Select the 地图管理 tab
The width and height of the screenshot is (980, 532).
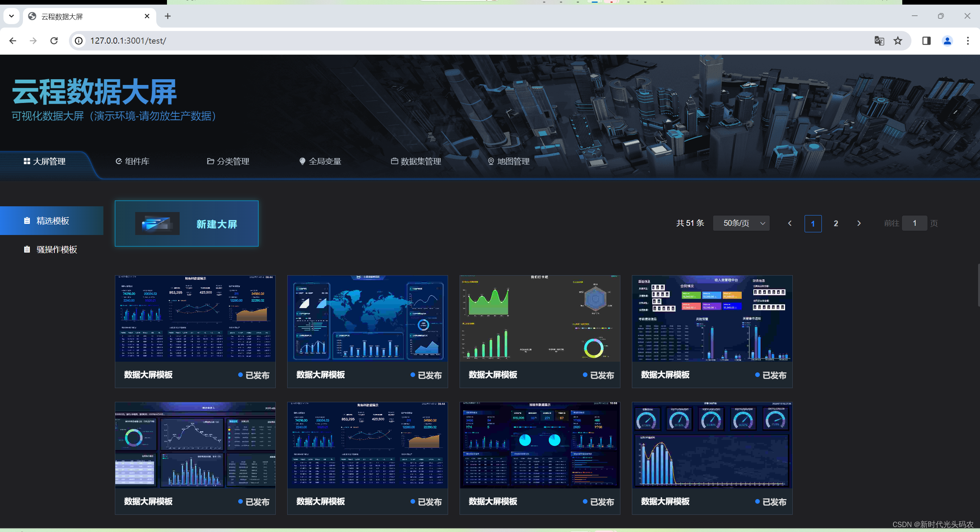click(509, 162)
